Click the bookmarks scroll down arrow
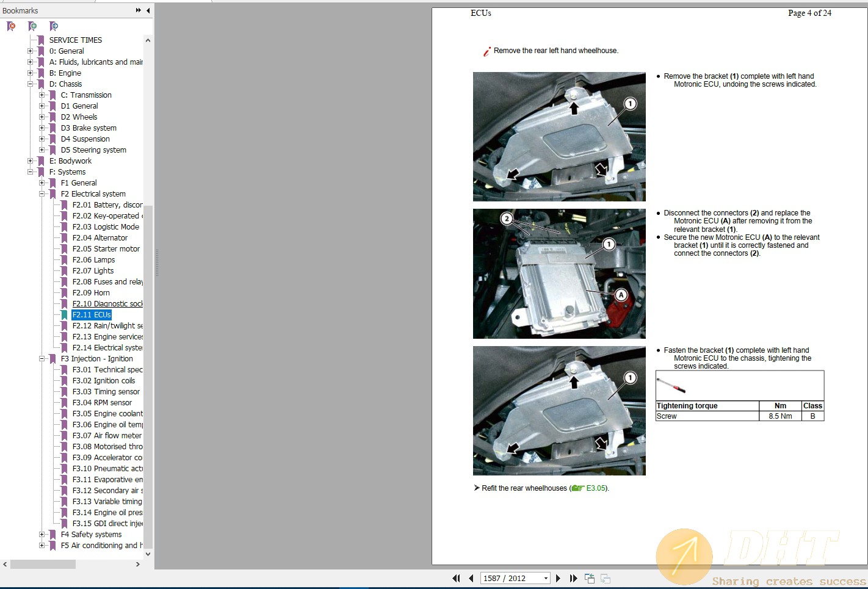868x589 pixels. [x=148, y=554]
